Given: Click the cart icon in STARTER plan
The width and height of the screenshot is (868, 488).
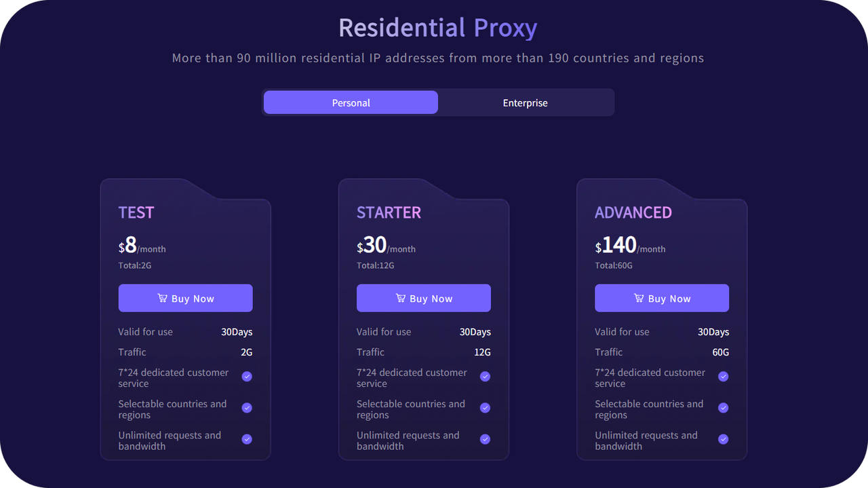Looking at the screenshot, I should coord(401,298).
